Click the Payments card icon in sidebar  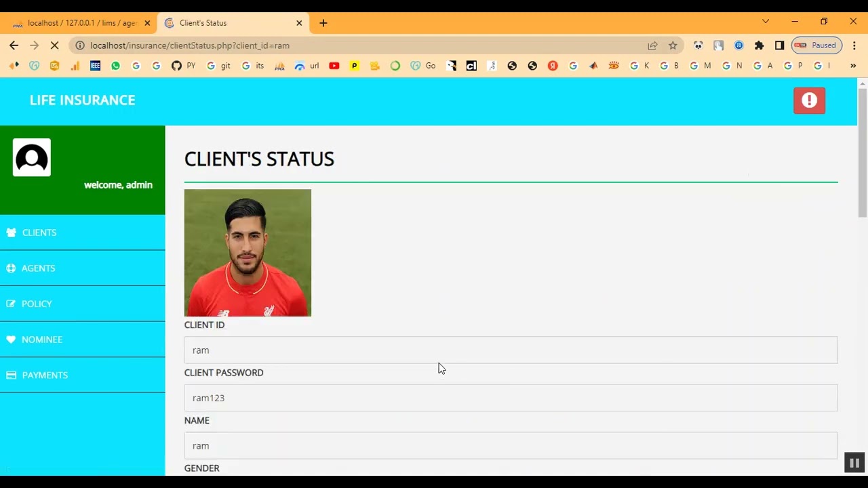pyautogui.click(x=12, y=375)
